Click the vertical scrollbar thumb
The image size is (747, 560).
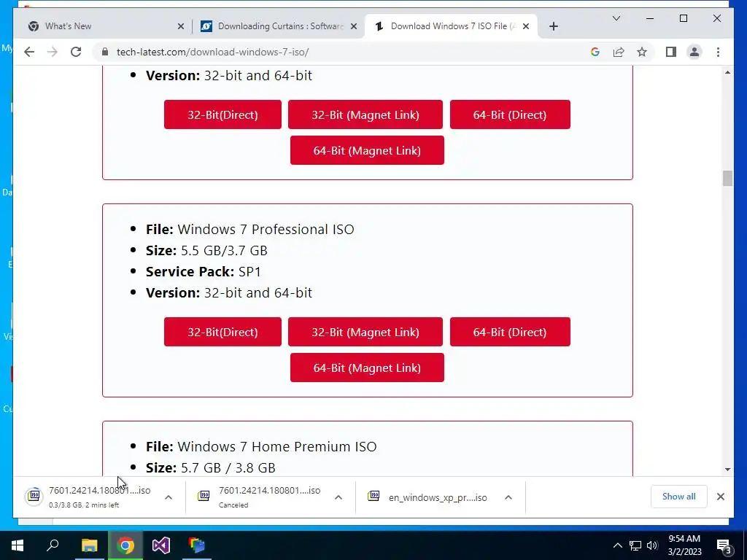pyautogui.click(x=727, y=179)
